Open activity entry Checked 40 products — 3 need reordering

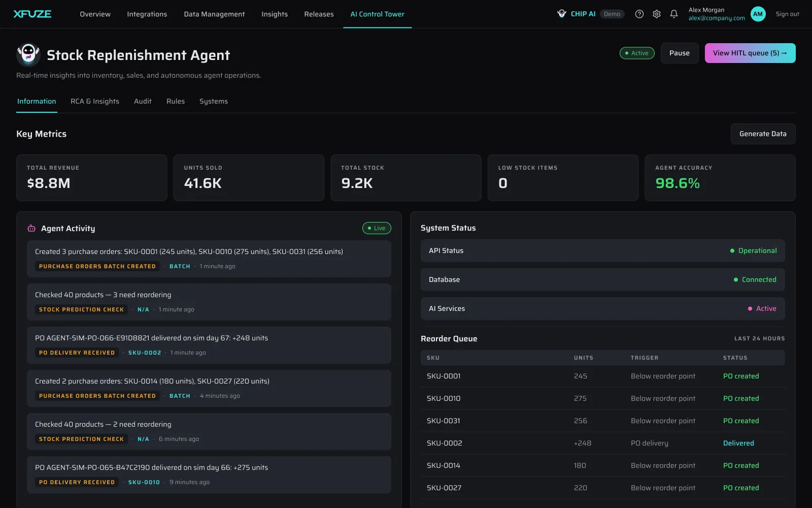[209, 302]
